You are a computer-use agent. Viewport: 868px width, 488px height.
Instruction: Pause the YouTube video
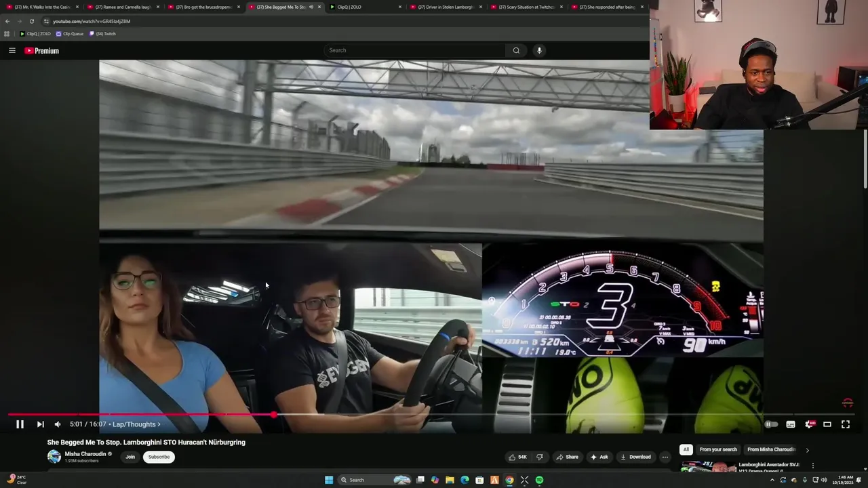[x=20, y=424]
